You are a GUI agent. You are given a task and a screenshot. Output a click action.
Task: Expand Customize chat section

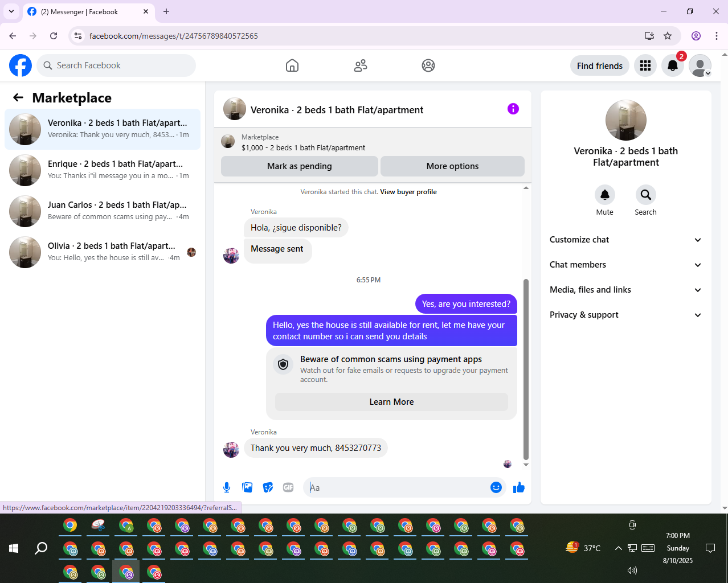pyautogui.click(x=625, y=240)
